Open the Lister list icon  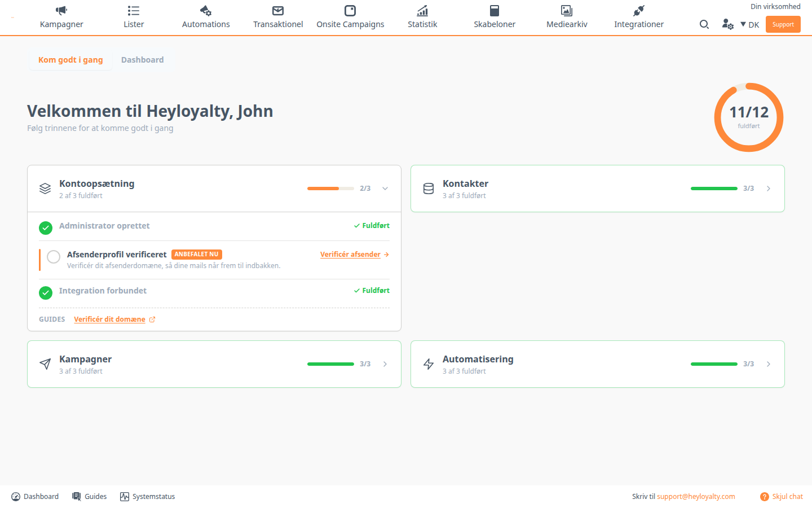[x=134, y=11]
